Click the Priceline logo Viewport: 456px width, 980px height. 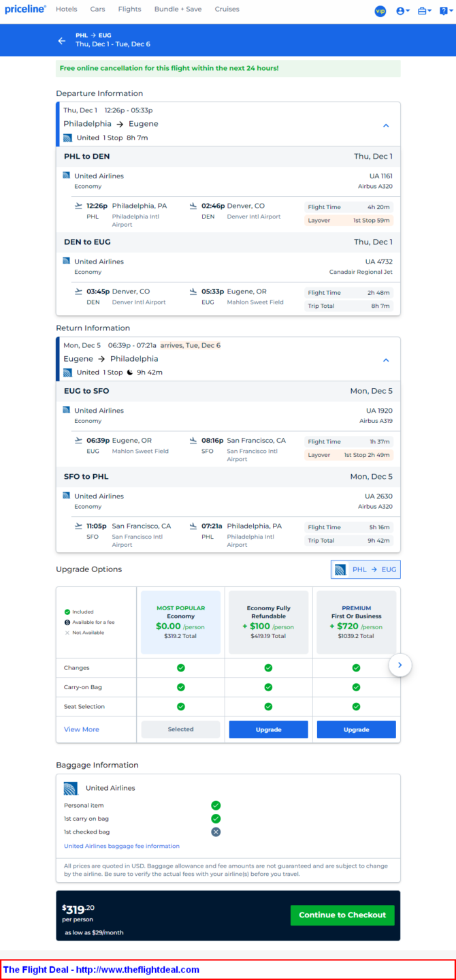point(25,10)
